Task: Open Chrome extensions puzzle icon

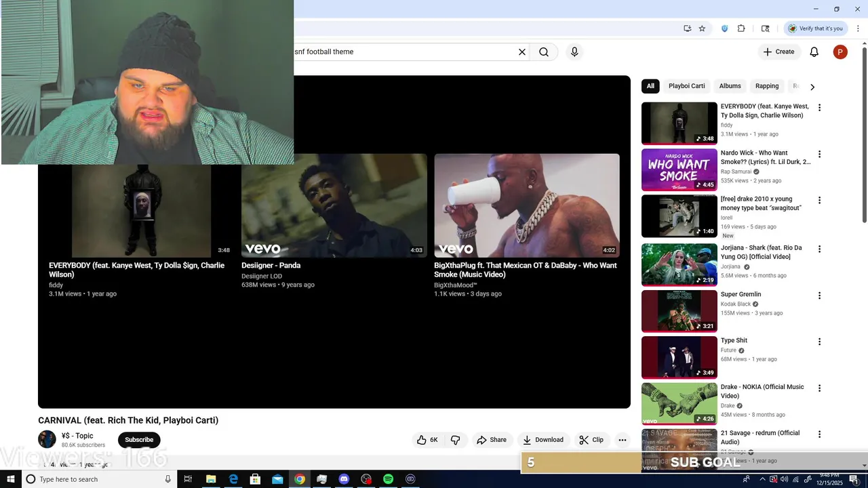Action: (x=741, y=28)
